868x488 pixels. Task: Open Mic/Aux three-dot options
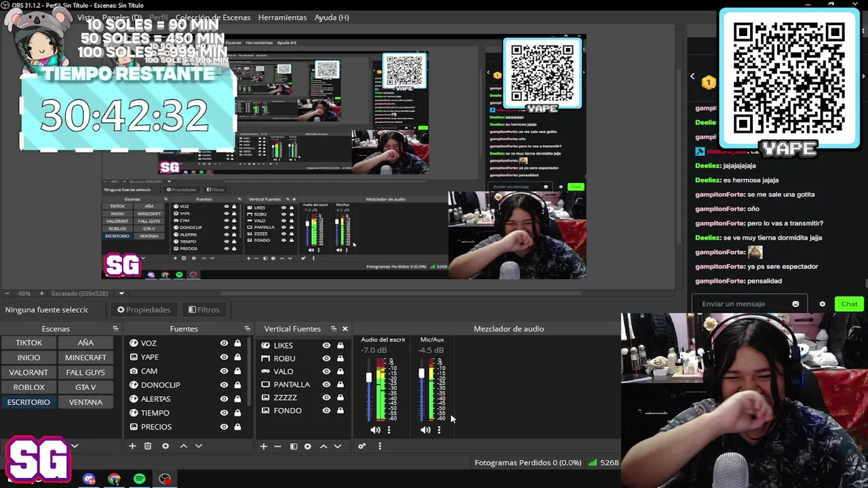pyautogui.click(x=439, y=430)
